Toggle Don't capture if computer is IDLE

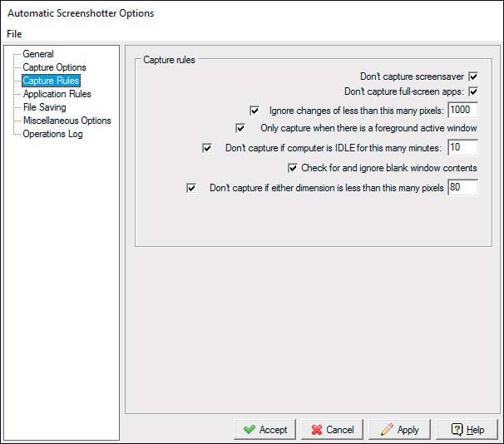pyautogui.click(x=207, y=148)
